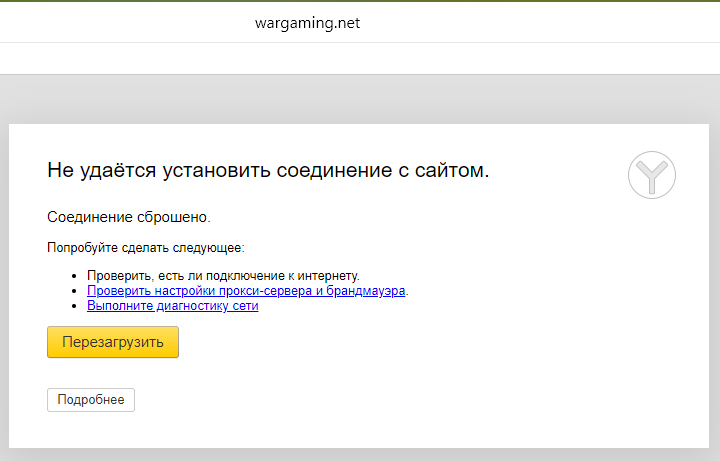Select the text Соединение сброшено

click(x=129, y=217)
